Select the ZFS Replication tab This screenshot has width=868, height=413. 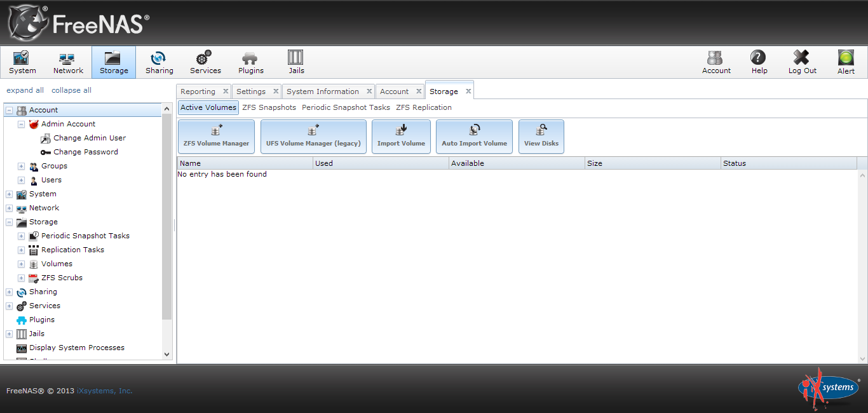(x=424, y=107)
